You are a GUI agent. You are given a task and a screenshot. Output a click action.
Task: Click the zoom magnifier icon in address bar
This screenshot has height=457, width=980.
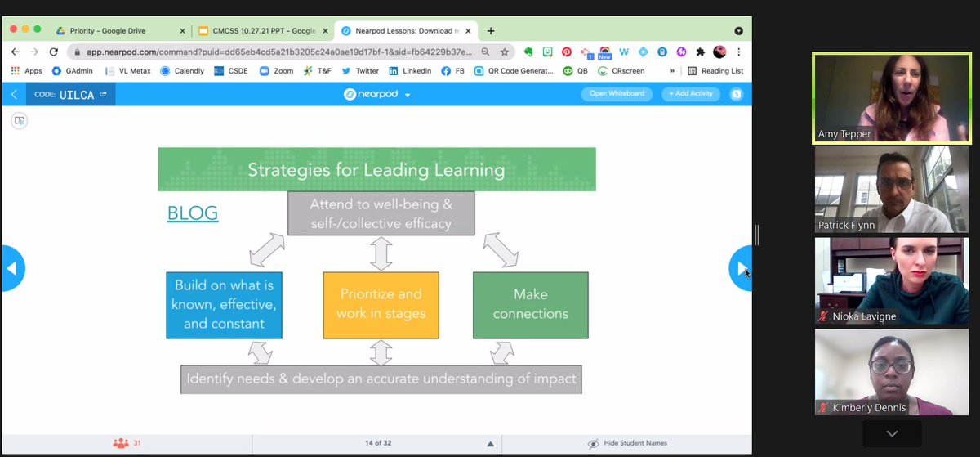pos(486,52)
